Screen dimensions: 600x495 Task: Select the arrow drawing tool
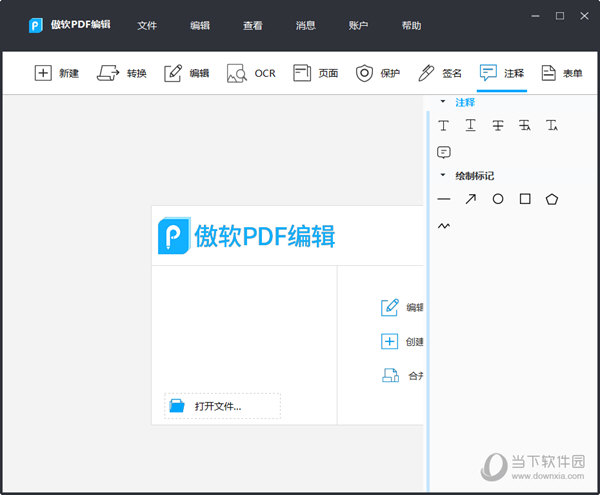(471, 199)
